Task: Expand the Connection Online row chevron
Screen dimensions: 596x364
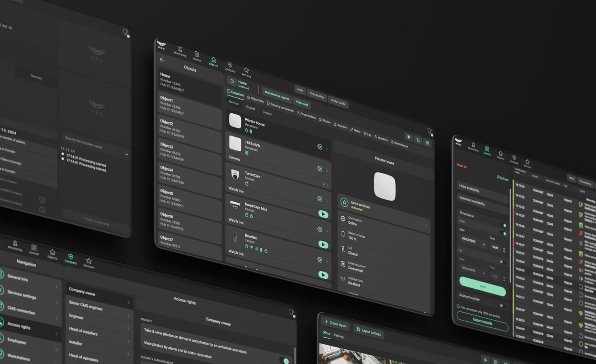Action: tap(426, 226)
